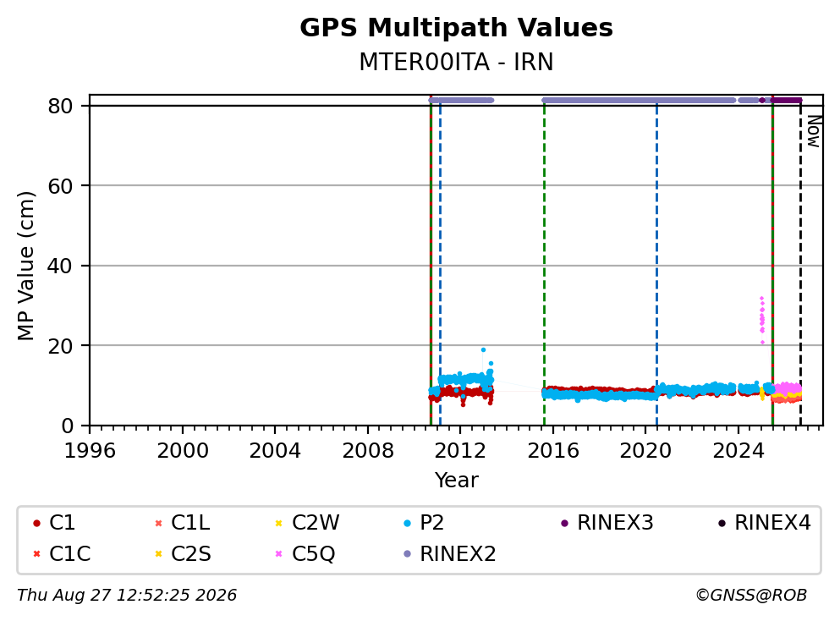
Task: Click the GPS Multipath Values title
Action: 457,27
